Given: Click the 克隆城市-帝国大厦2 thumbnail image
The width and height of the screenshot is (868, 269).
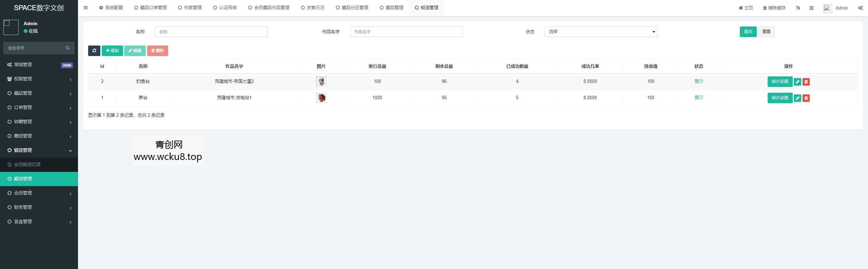Looking at the screenshot, I should tap(321, 82).
